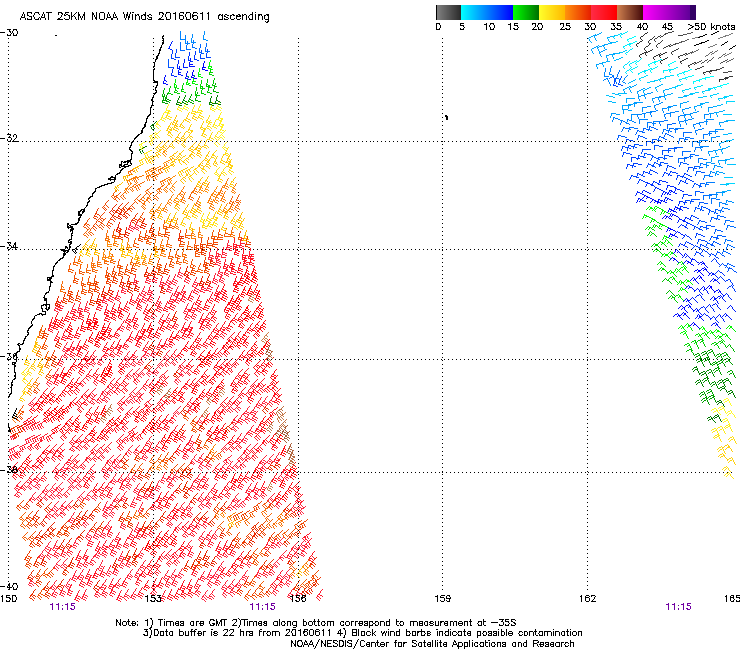The image size is (740, 650).
Task: Click the '20' legend scale label
Action: pos(537,27)
